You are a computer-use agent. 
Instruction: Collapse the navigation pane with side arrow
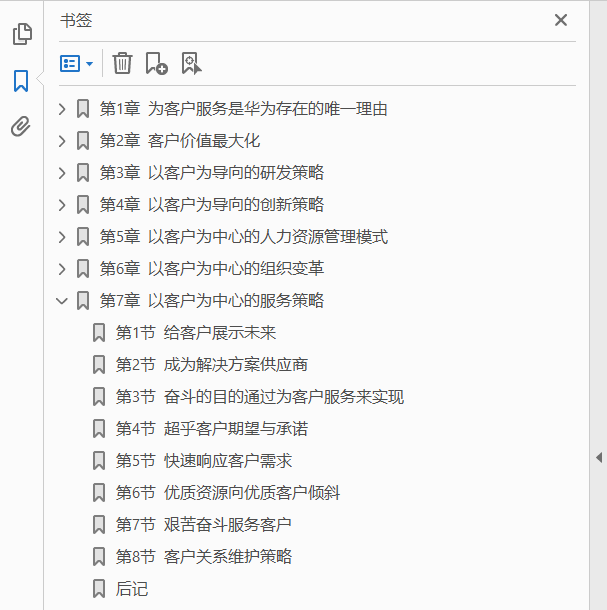pyautogui.click(x=599, y=458)
